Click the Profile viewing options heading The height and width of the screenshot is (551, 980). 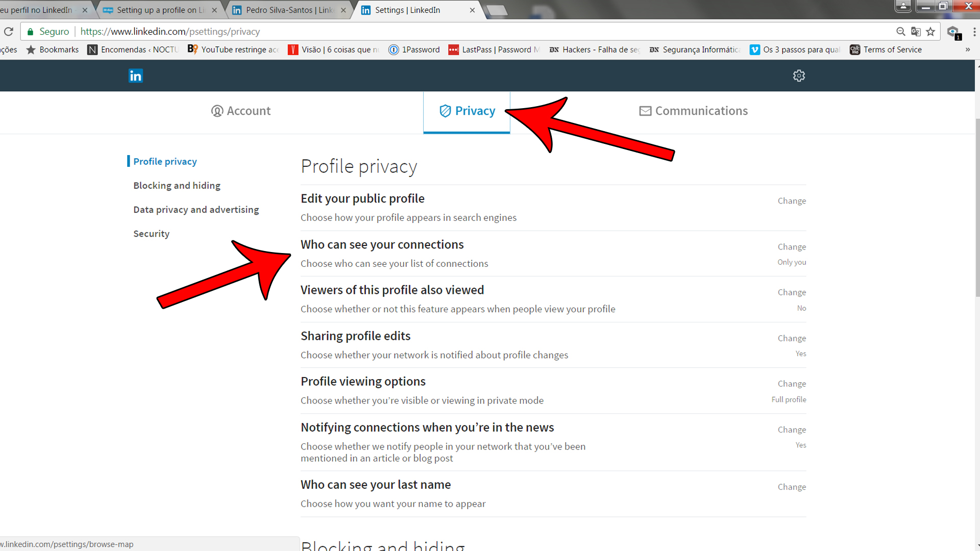363,381
